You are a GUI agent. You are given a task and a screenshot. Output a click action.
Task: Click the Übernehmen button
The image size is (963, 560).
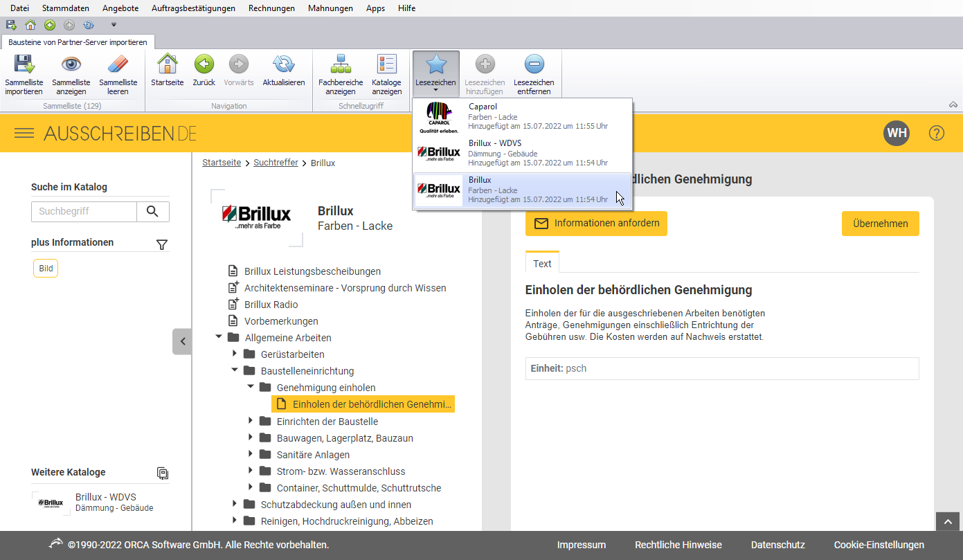point(881,224)
